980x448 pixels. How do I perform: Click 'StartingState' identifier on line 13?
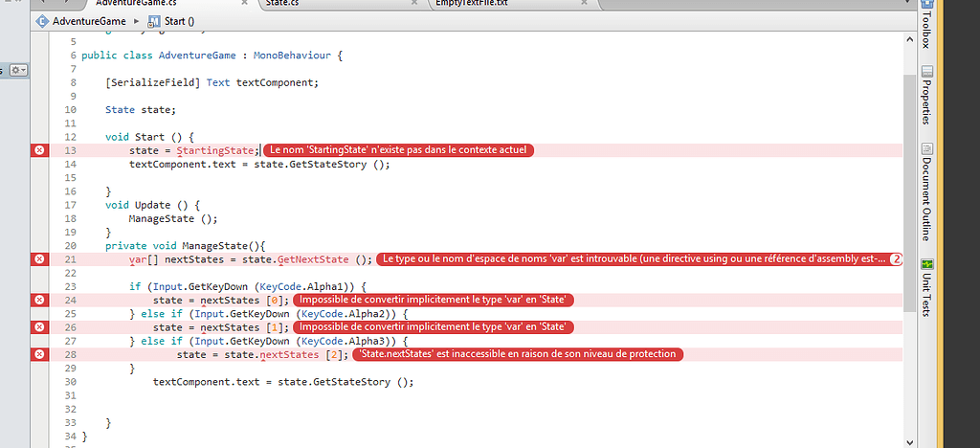215,150
